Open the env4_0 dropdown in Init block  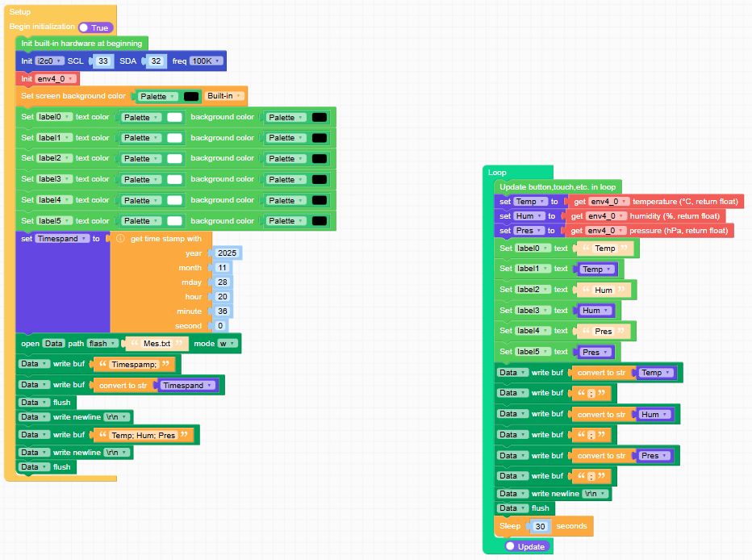pos(56,79)
